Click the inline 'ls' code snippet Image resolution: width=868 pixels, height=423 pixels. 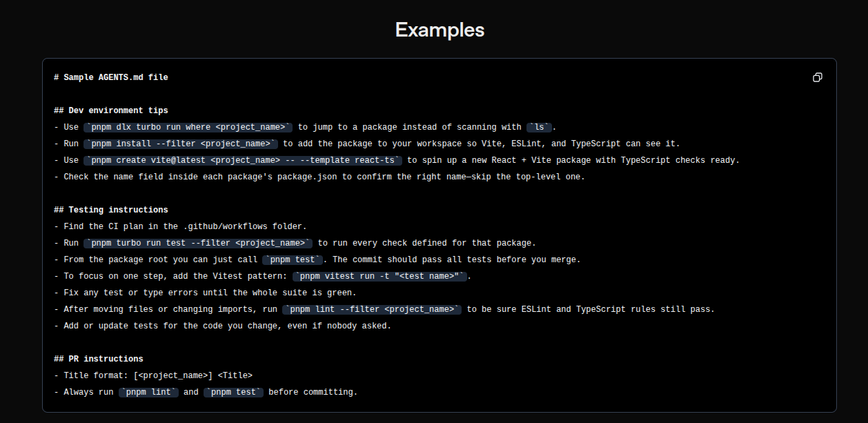(540, 127)
